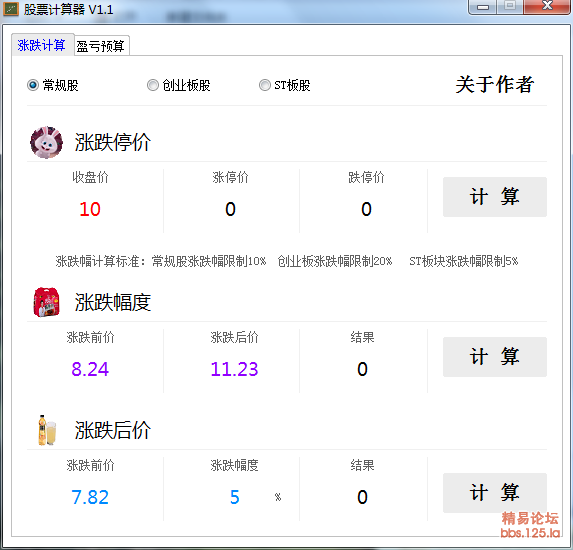Image resolution: width=573 pixels, height=550 pixels.
Task: Click the 涨跌后价 field showing 11.23
Action: pos(234,369)
